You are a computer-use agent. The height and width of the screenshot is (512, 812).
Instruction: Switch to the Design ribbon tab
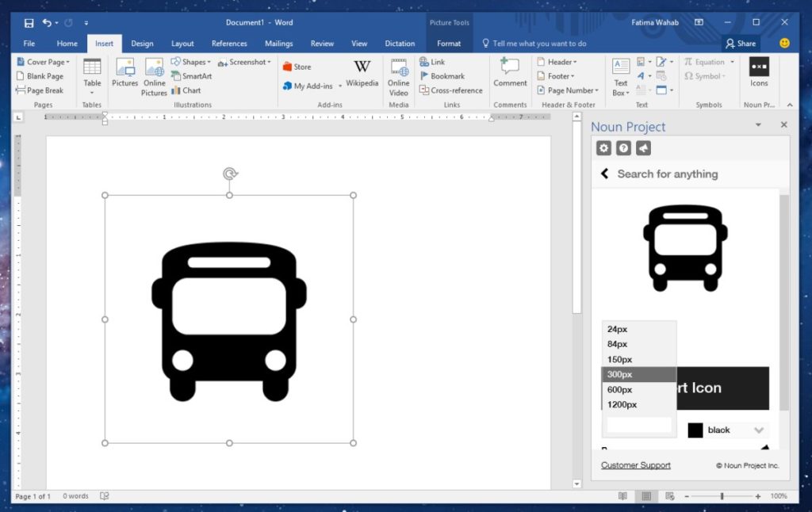click(142, 44)
